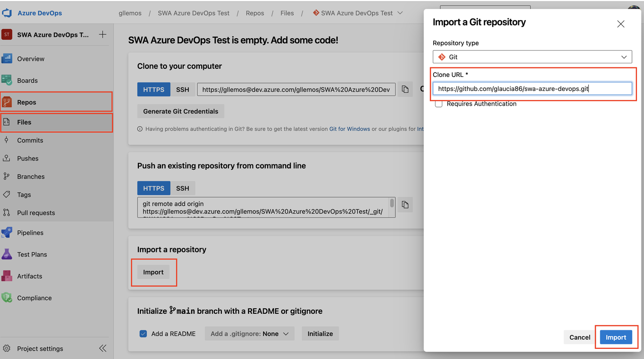Select SSH tab under Push an existing repository
The image size is (644, 359).
click(x=183, y=188)
